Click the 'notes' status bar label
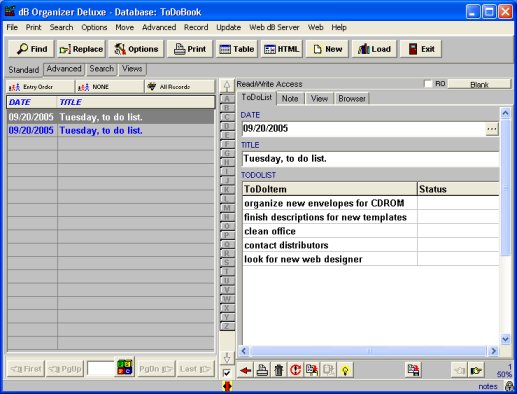Screen dimensions: 517x394 (488, 386)
